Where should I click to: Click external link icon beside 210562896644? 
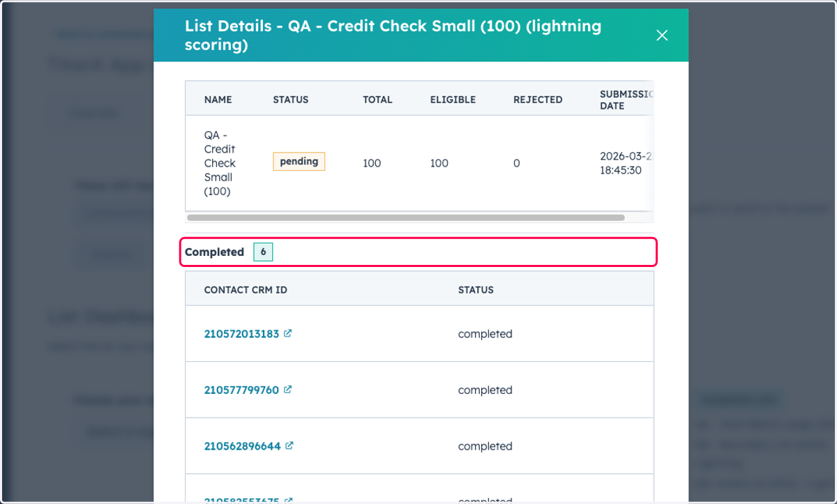pos(289,445)
